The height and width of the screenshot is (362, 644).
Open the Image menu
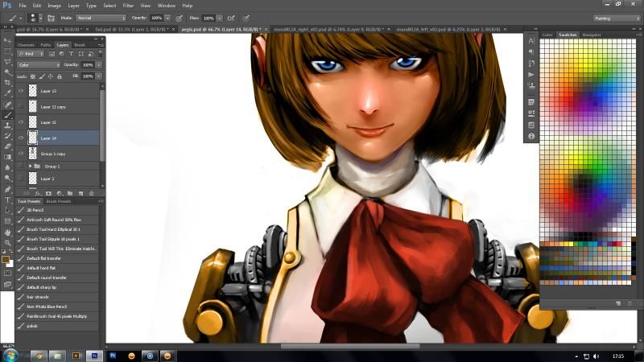click(54, 6)
